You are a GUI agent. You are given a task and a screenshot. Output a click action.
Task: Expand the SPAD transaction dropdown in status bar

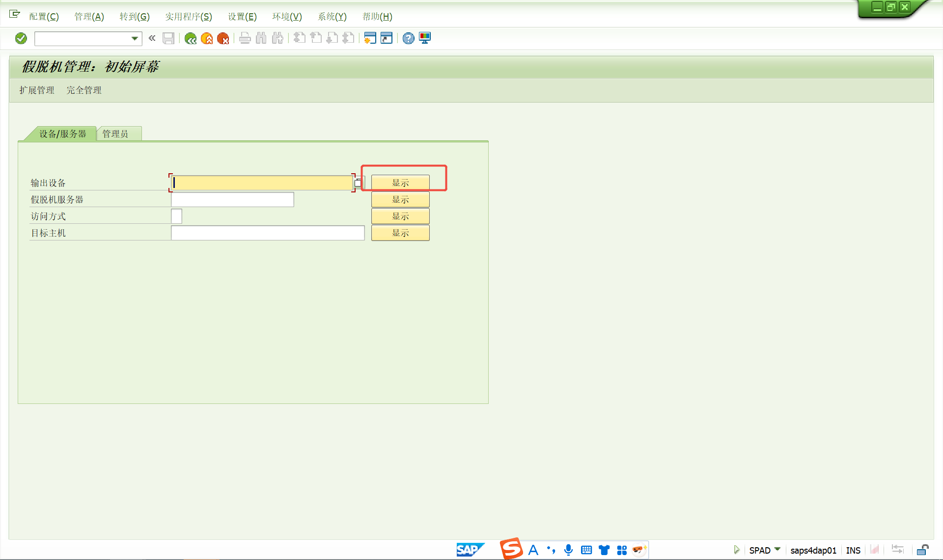(777, 549)
